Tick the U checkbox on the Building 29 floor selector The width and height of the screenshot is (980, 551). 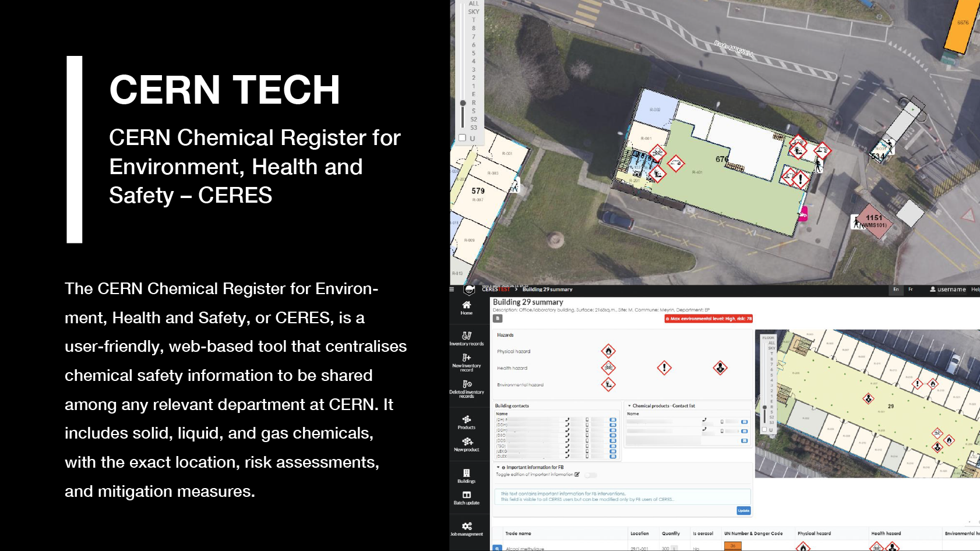(x=764, y=430)
